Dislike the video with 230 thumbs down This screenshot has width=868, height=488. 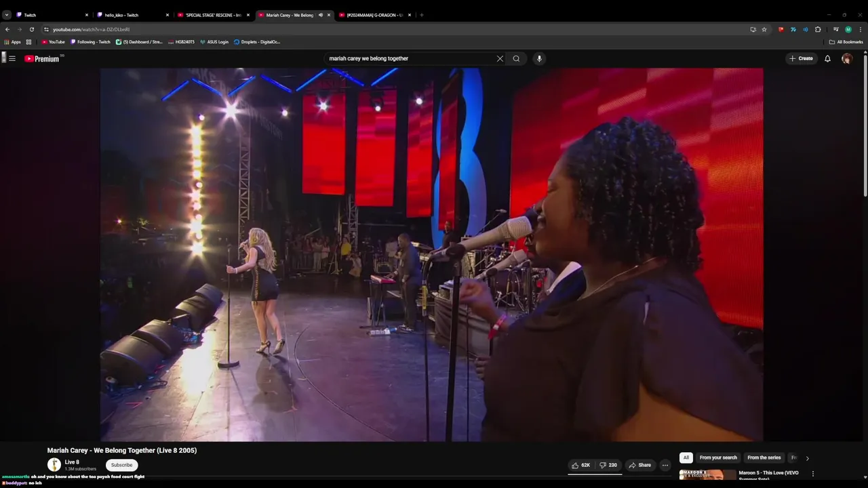608,465
